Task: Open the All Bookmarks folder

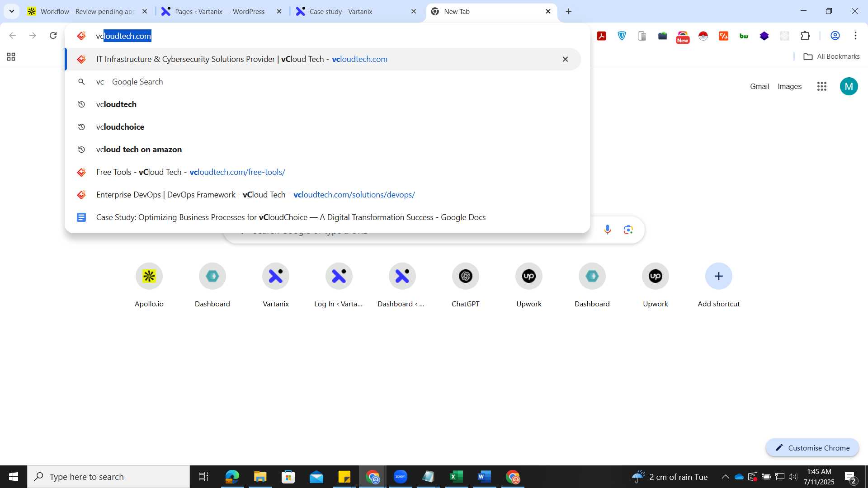Action: [831, 56]
